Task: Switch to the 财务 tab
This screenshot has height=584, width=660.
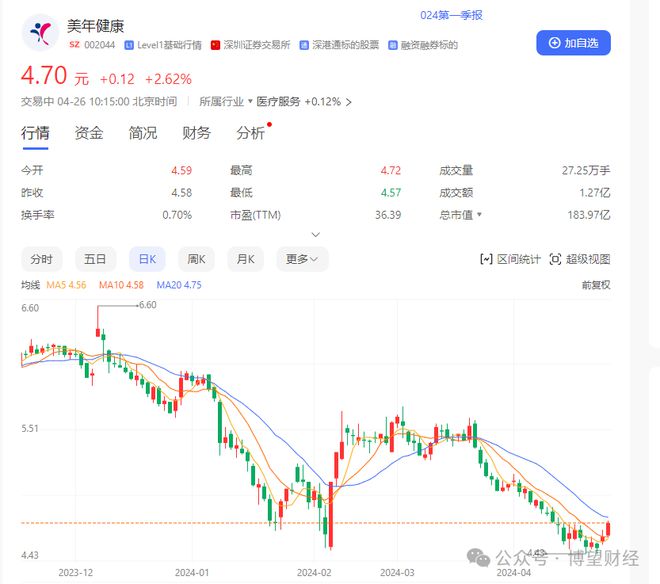Action: [x=196, y=133]
